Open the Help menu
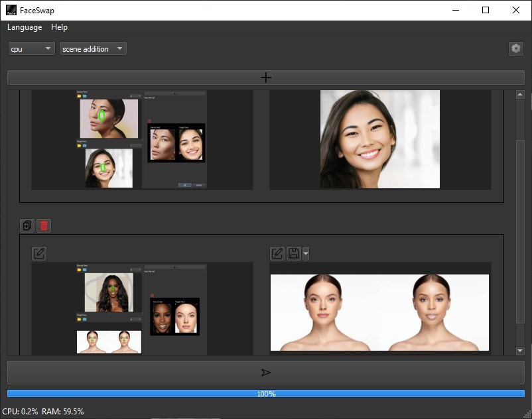Image resolution: width=532 pixels, height=419 pixels. (x=59, y=27)
